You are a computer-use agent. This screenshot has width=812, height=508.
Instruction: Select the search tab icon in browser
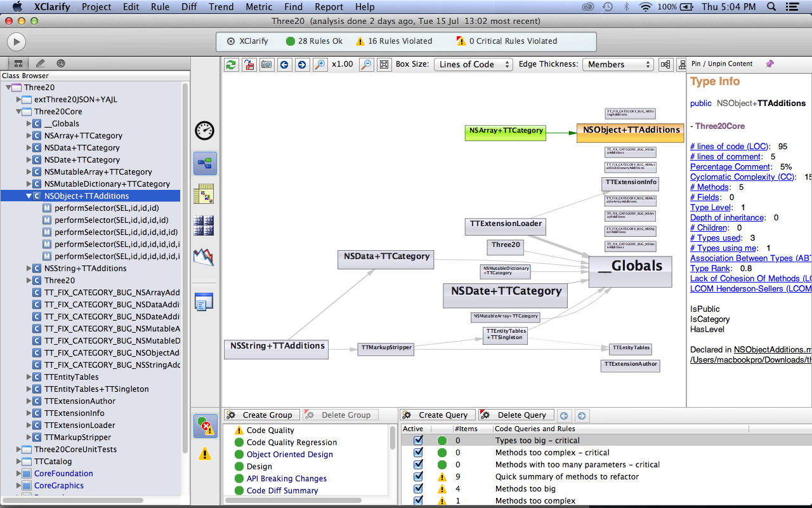point(61,63)
